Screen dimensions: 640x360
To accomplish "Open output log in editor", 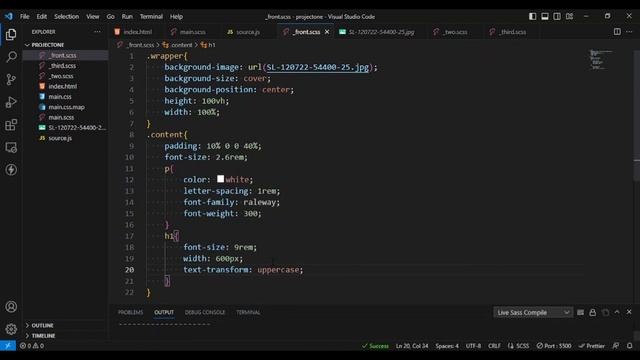I will coord(605,312).
